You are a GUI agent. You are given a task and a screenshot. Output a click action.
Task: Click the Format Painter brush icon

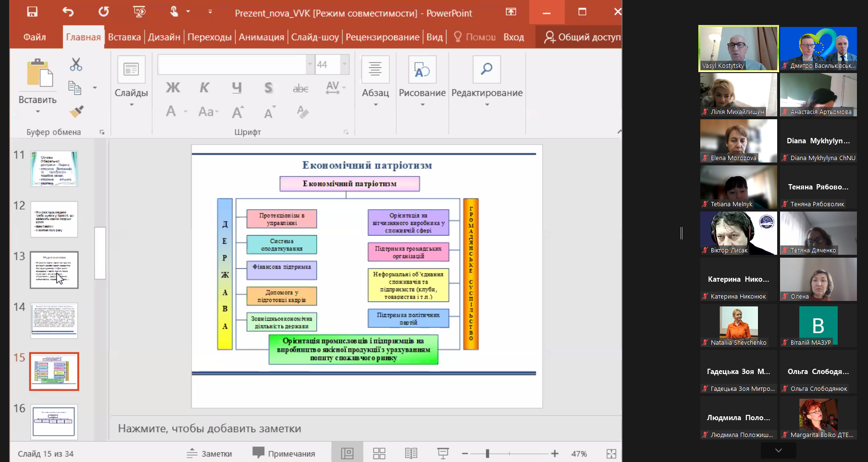coord(76,112)
